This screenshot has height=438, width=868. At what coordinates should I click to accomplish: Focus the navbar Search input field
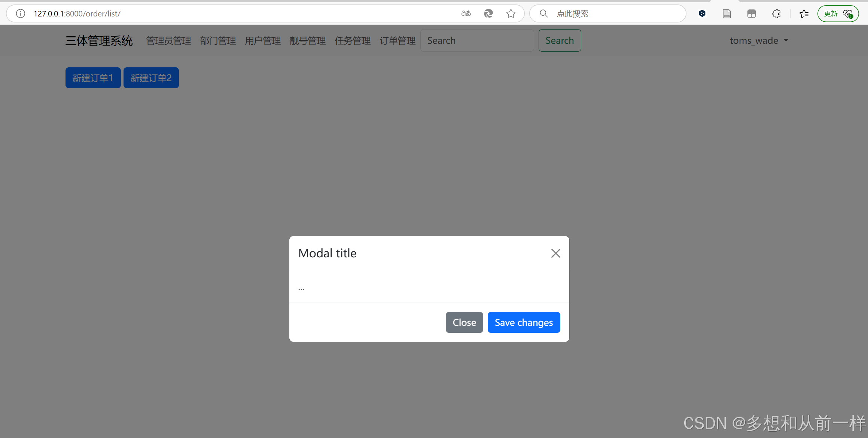[477, 40]
